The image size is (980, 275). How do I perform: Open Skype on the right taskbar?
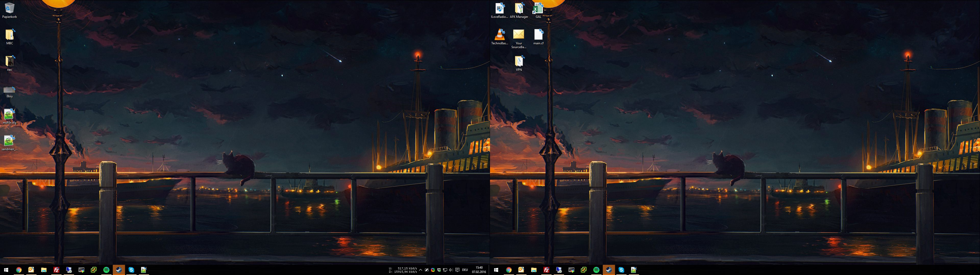[621, 270]
